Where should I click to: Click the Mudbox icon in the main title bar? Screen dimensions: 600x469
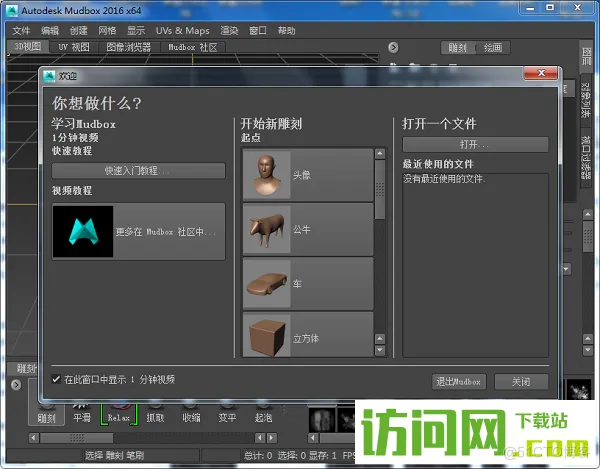12,10
